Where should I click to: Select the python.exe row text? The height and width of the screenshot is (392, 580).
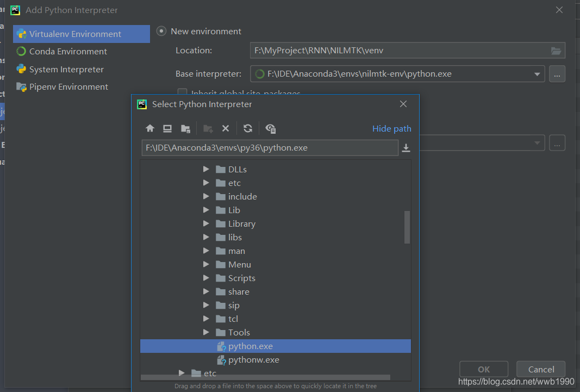251,346
